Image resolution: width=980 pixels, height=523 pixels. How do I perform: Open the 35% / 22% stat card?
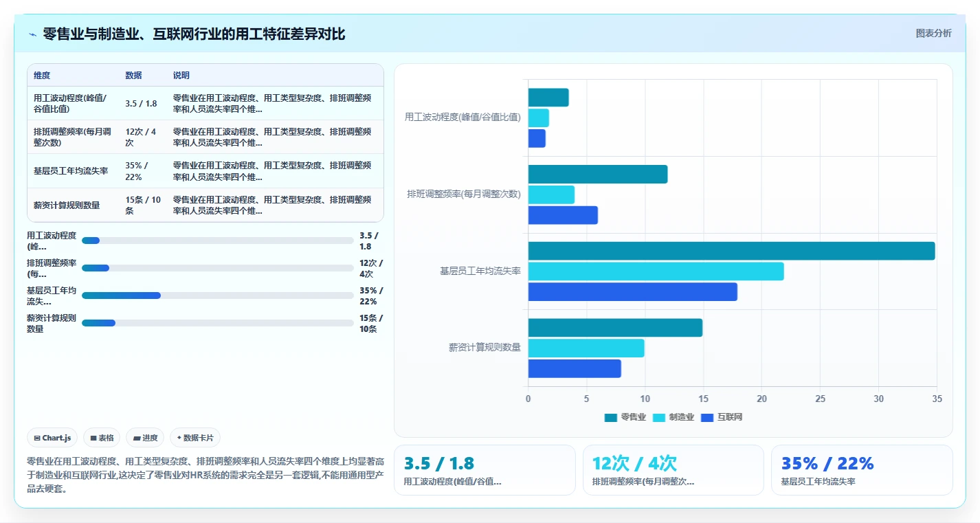(862, 470)
